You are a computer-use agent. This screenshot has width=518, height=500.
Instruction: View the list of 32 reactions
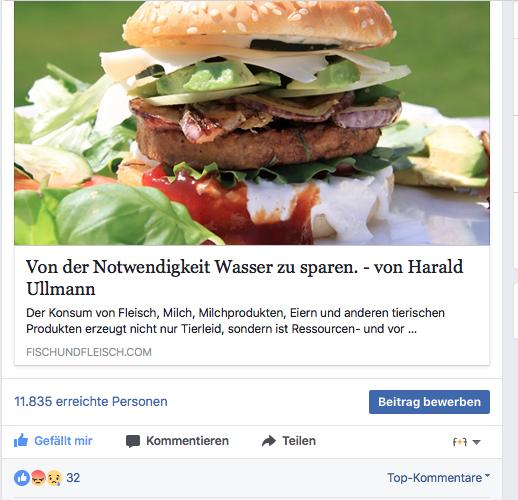tap(73, 478)
